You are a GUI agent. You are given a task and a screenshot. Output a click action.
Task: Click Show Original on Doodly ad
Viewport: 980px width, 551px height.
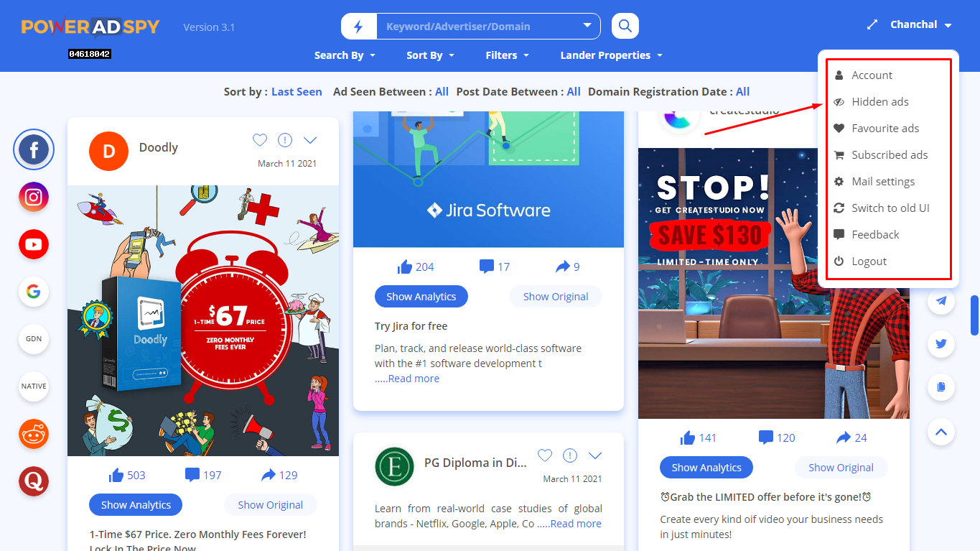(271, 505)
